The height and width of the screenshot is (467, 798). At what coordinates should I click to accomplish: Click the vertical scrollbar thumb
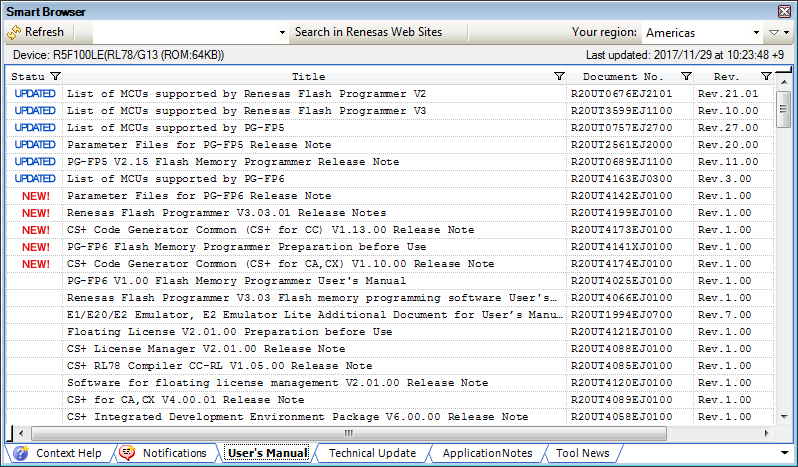[x=784, y=109]
